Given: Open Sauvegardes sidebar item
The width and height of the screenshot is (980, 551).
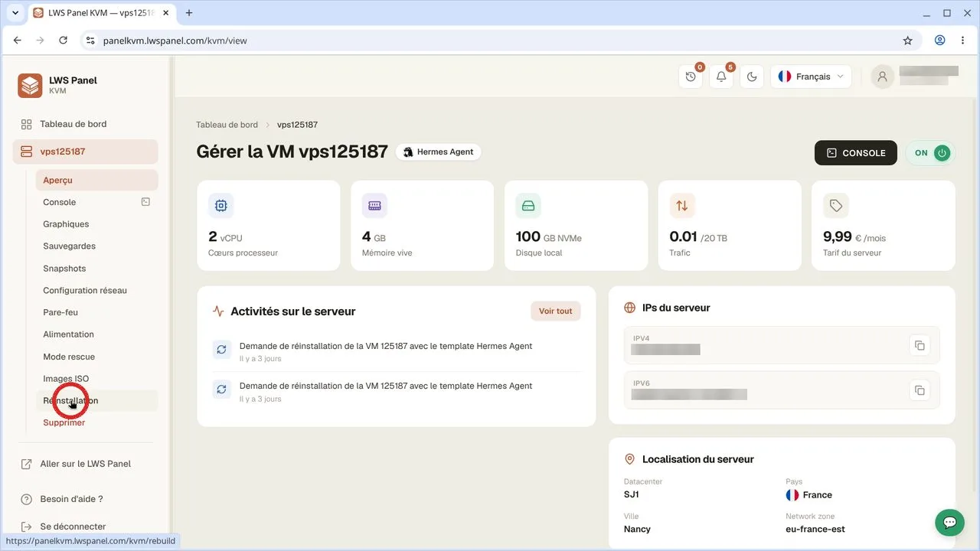Looking at the screenshot, I should pos(96,246).
